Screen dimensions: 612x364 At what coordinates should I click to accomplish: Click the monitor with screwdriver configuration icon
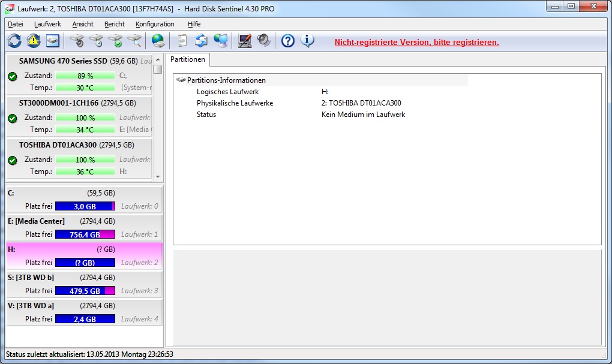click(x=245, y=41)
